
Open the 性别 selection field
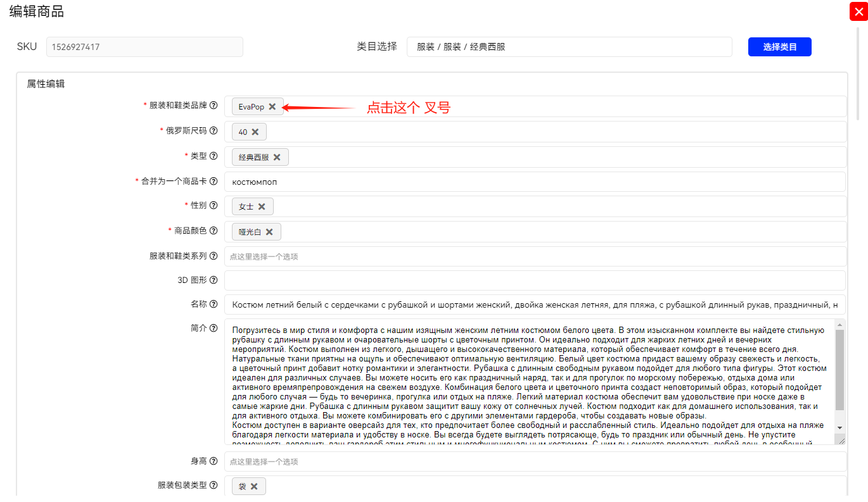tap(535, 206)
